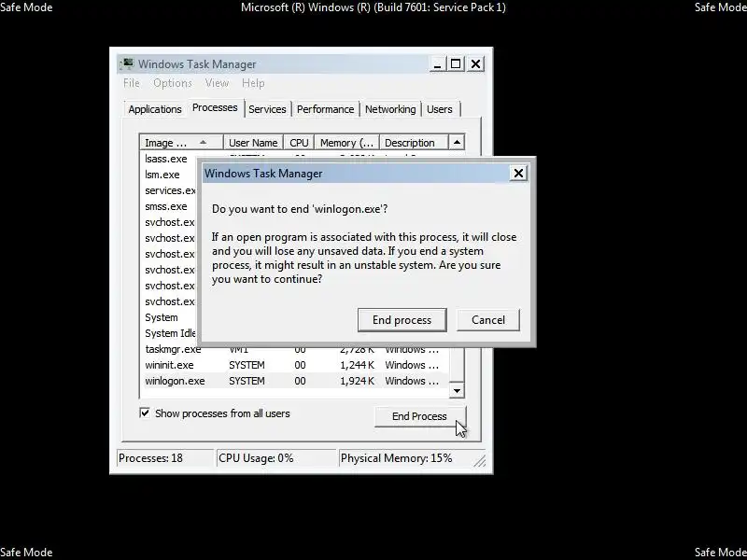Click the process list scroll down arrow
This screenshot has width=747, height=560.
[457, 391]
